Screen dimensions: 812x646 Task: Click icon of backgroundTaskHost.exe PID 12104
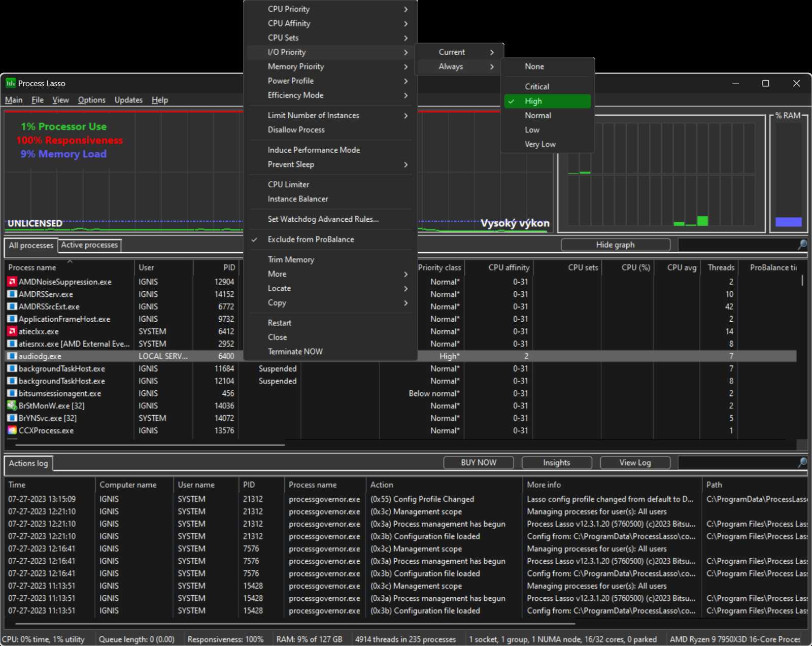coord(12,381)
